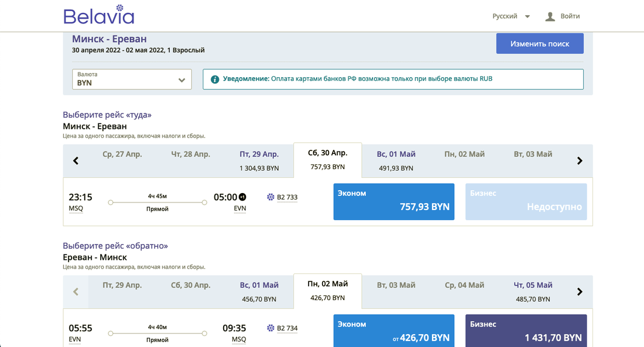This screenshot has height=347, width=644.
Task: Select the Пт, 29 Апр. outbound date tab
Action: (x=259, y=160)
